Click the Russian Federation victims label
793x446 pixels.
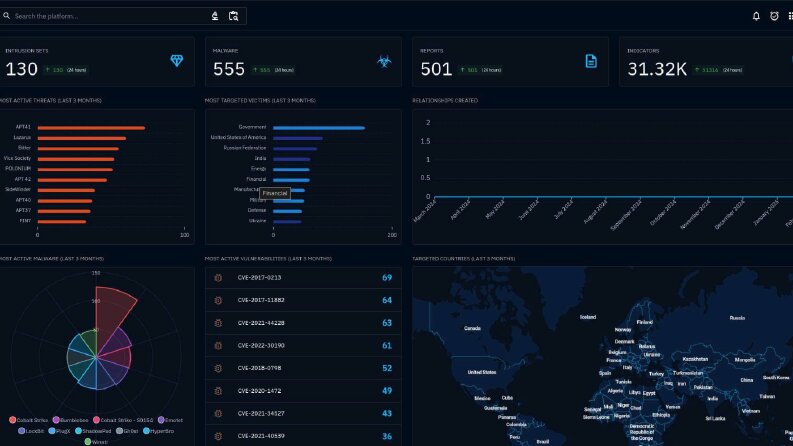[x=245, y=148]
